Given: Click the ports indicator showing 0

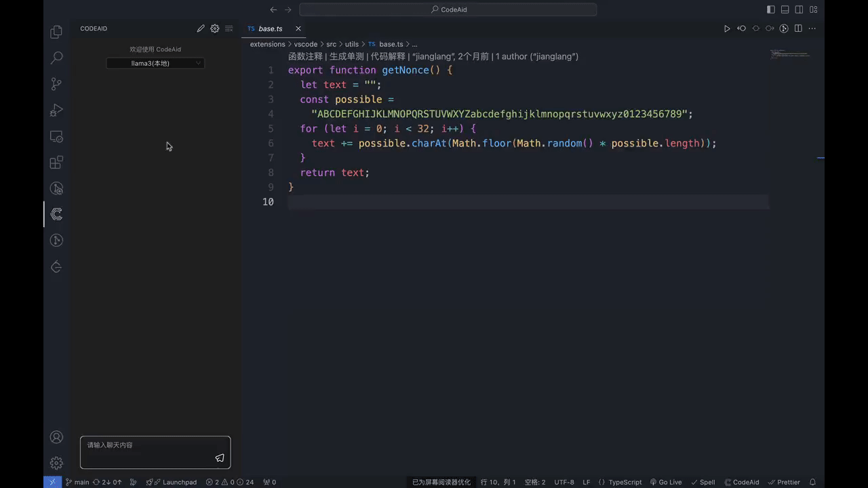Looking at the screenshot, I should (x=269, y=482).
